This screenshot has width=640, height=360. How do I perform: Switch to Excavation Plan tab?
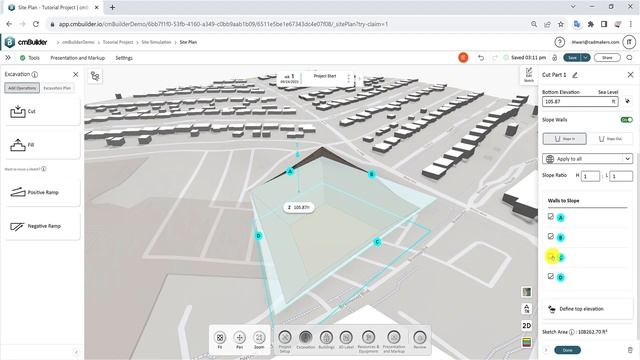coord(57,88)
